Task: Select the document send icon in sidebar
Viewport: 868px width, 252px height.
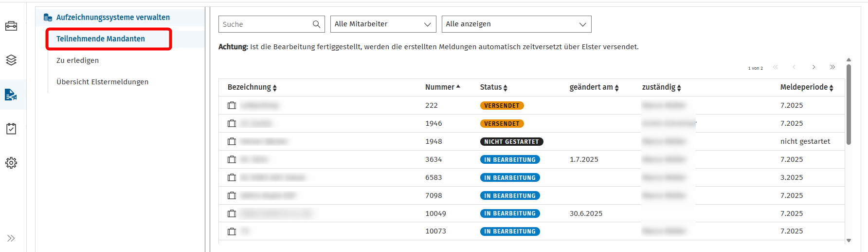Action: pyautogui.click(x=11, y=95)
